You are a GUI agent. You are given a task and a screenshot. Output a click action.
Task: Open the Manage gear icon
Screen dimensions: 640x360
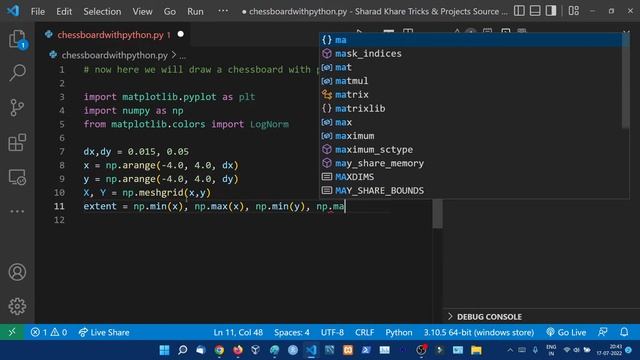click(x=17, y=306)
